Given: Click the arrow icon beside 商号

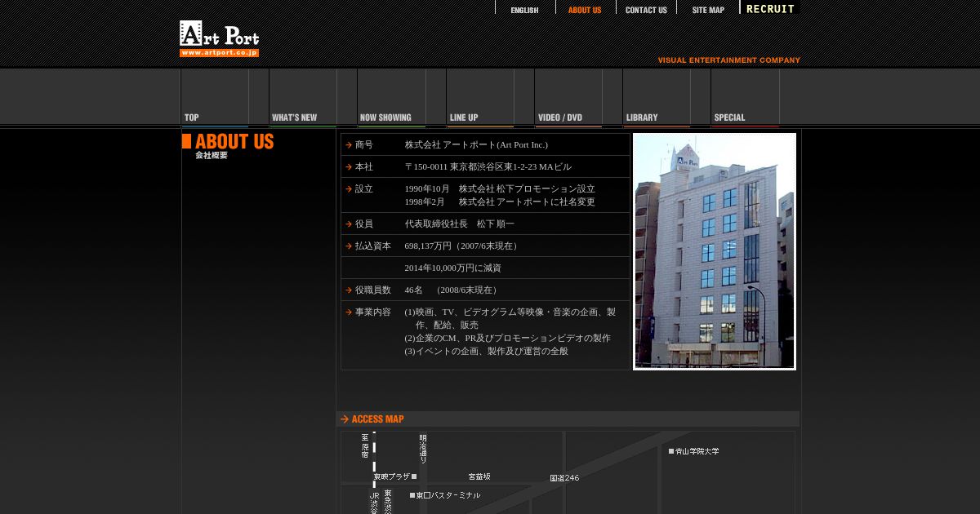Looking at the screenshot, I should pos(349,145).
